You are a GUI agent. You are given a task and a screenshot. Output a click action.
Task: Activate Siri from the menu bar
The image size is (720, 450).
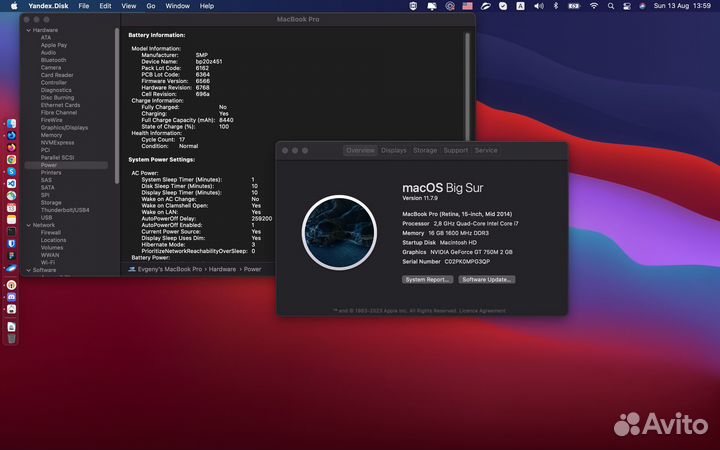642,6
